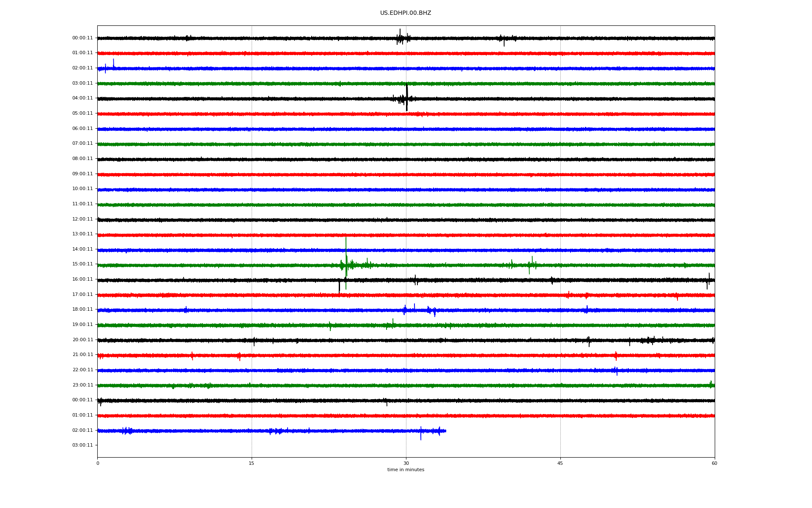
Task: Click the x-axis tick label 0
Action: 98,464
